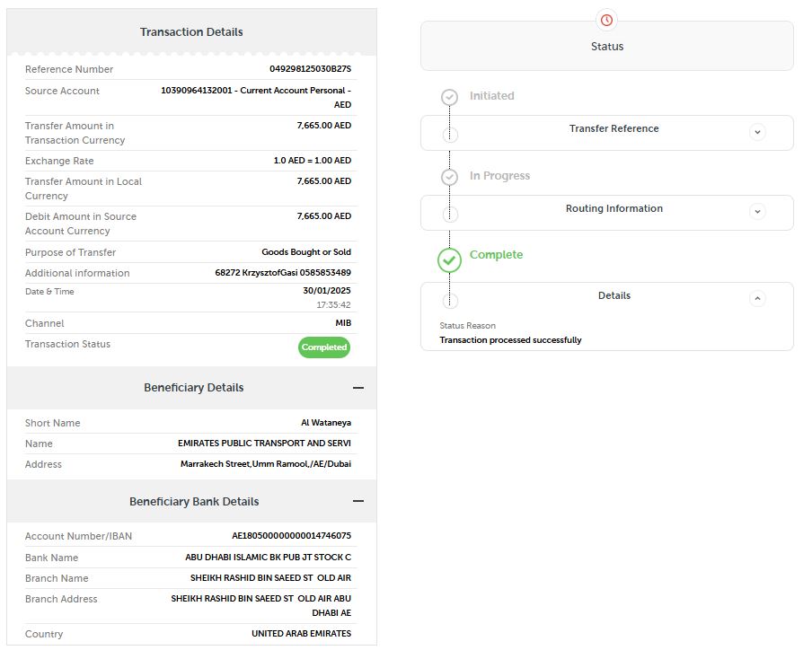This screenshot has width=812, height=659.
Task: Select the Routing Information panel header
Action: [607, 213]
